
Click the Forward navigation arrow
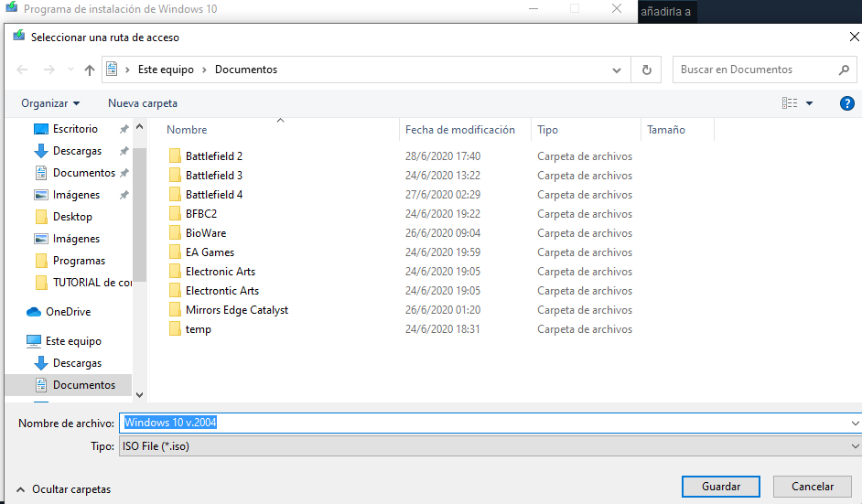[x=48, y=70]
